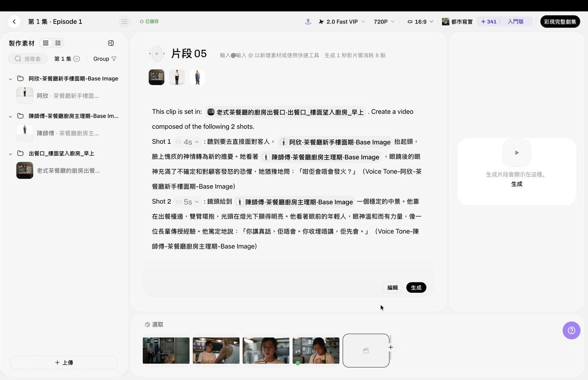Play the generated segment placeholder
This screenshot has height=380, width=588.
(x=517, y=153)
